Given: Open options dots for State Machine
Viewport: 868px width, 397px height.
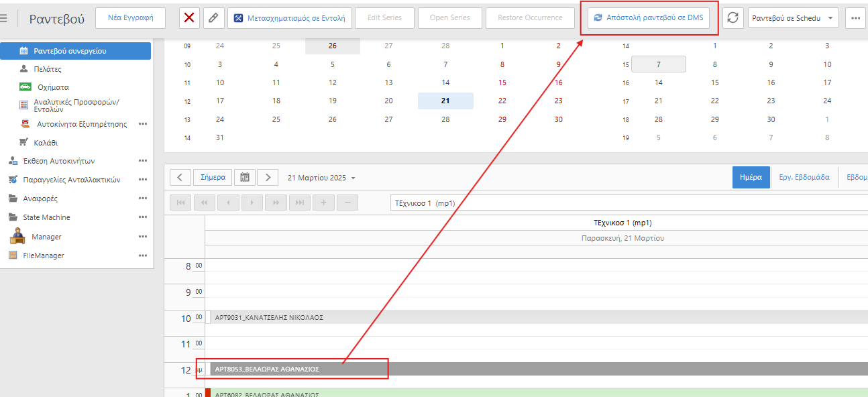Looking at the screenshot, I should coord(142,217).
